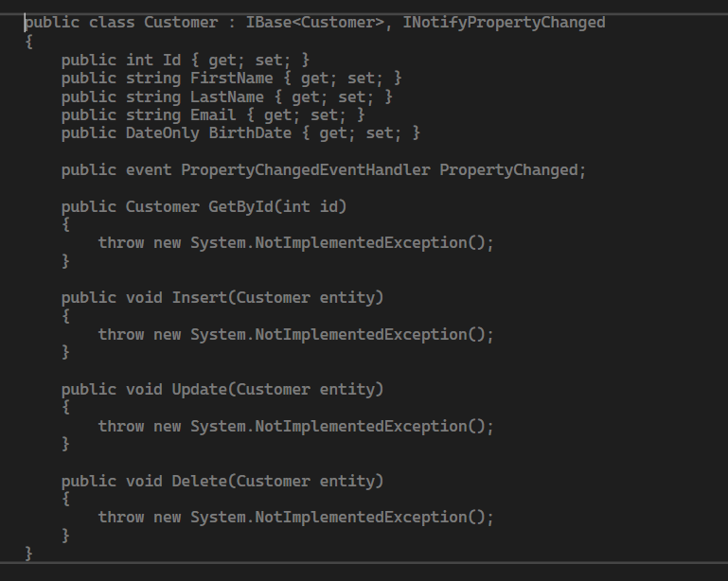Click the throw keyword inside Update method
The image size is (728, 581).
[x=121, y=427]
